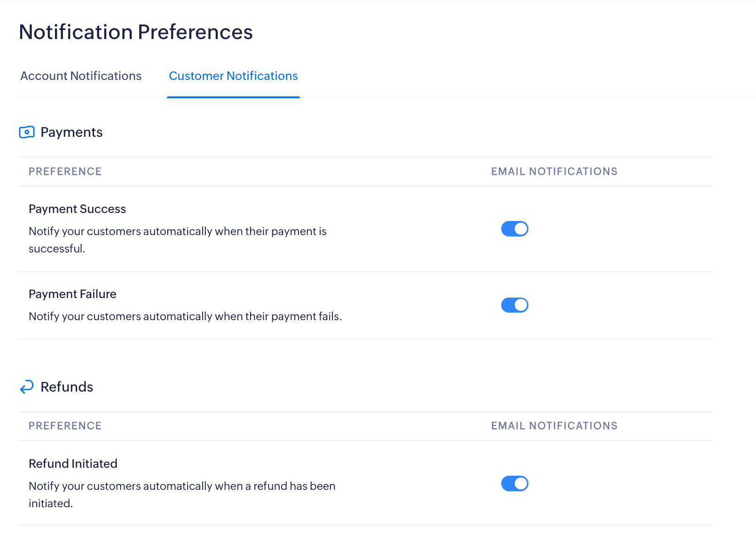Select the Payment Success preference label
This screenshot has height=550, width=756.
tap(77, 209)
